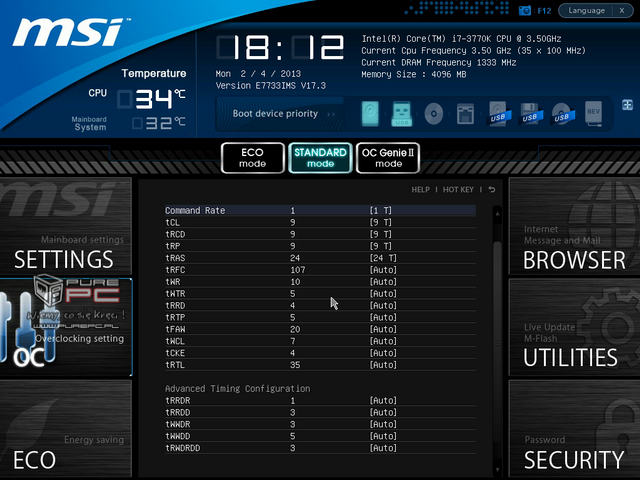Click the Boot device priority label
640x480 pixels.
coord(275,113)
